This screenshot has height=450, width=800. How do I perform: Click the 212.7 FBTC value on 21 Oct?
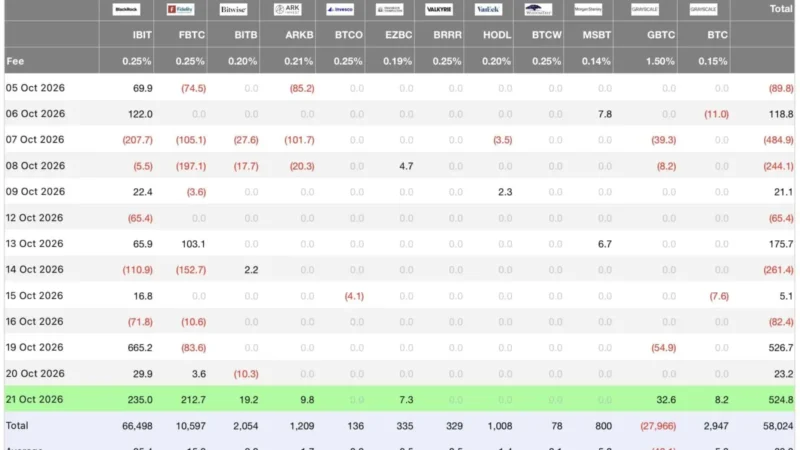coord(193,399)
